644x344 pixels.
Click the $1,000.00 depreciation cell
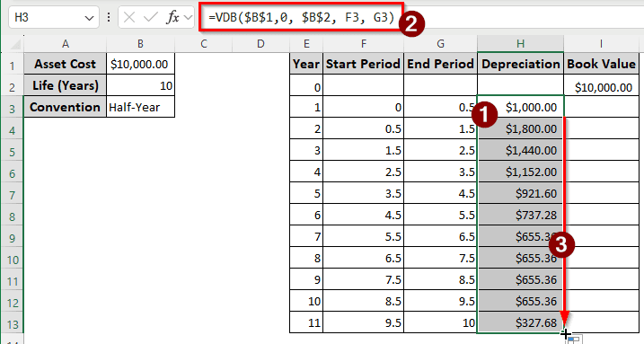(520, 107)
